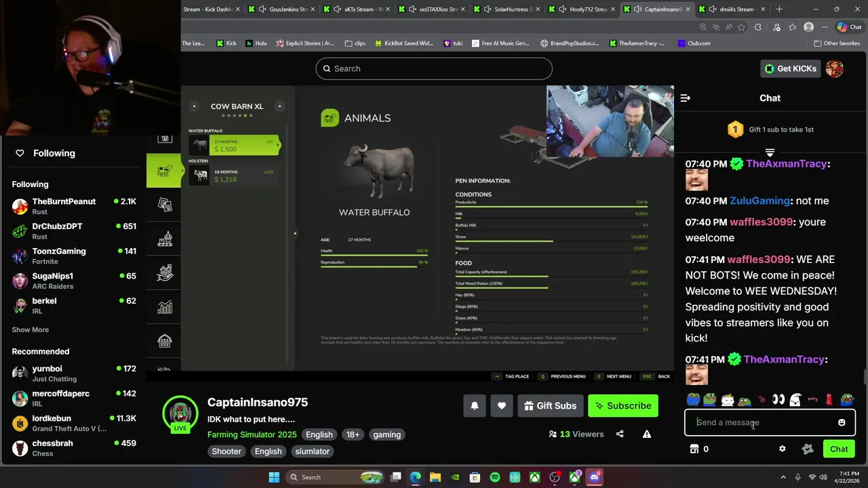868x488 pixels.
Task: Collapse chat with the arrow icon left of Chat header
Action: pyautogui.click(x=686, y=98)
